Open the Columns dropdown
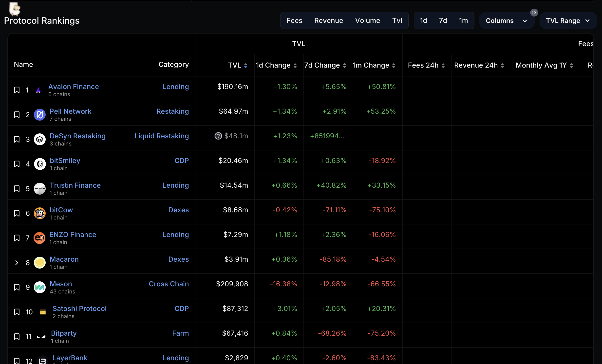The image size is (602, 364). [x=506, y=21]
